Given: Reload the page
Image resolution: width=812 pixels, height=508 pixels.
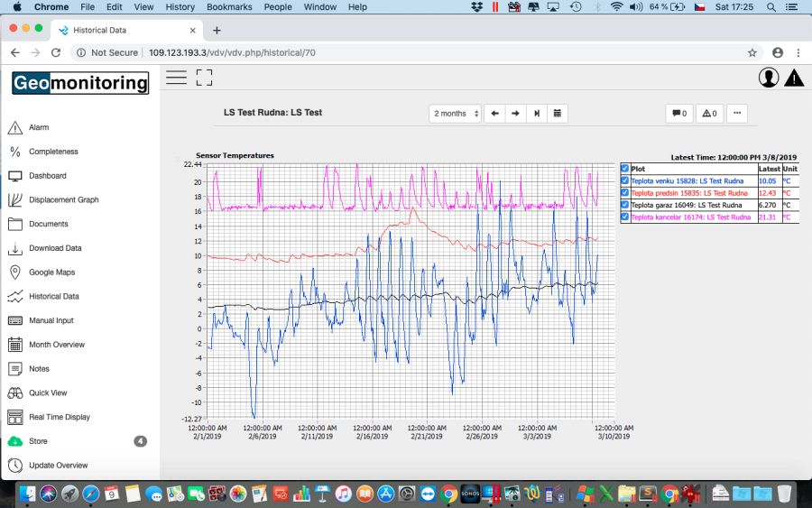Looking at the screenshot, I should (56, 53).
